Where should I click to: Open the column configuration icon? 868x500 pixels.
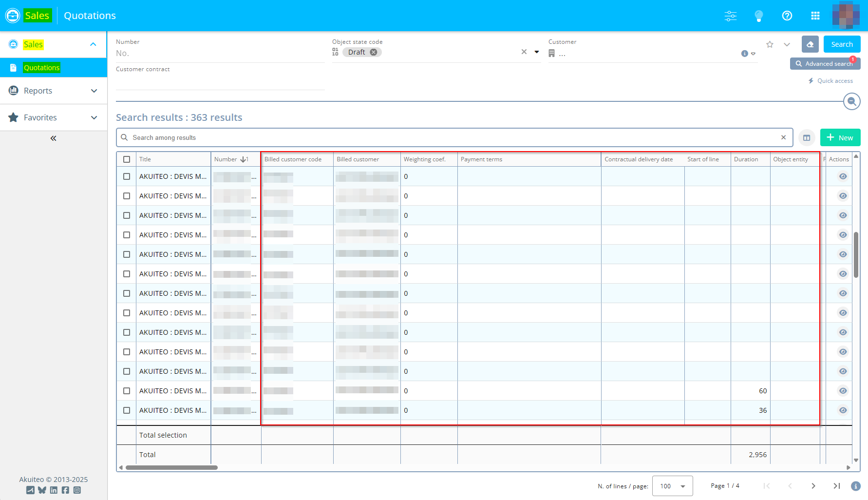[x=807, y=138]
